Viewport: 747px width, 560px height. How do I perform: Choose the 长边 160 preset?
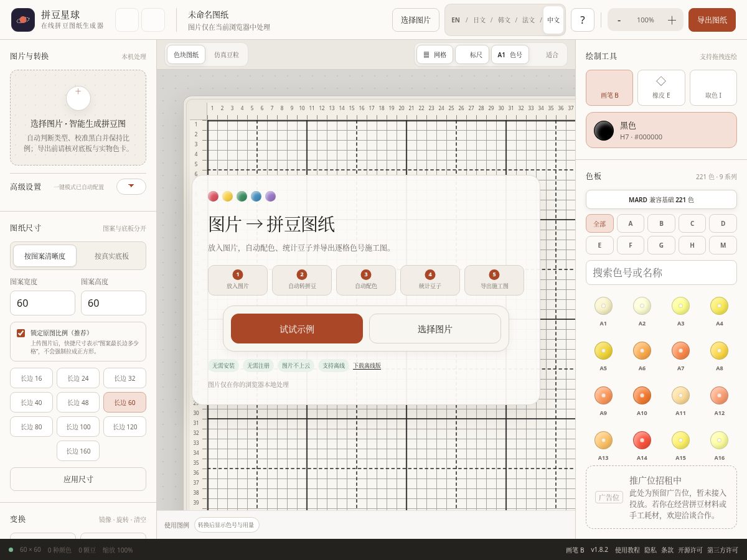78,451
